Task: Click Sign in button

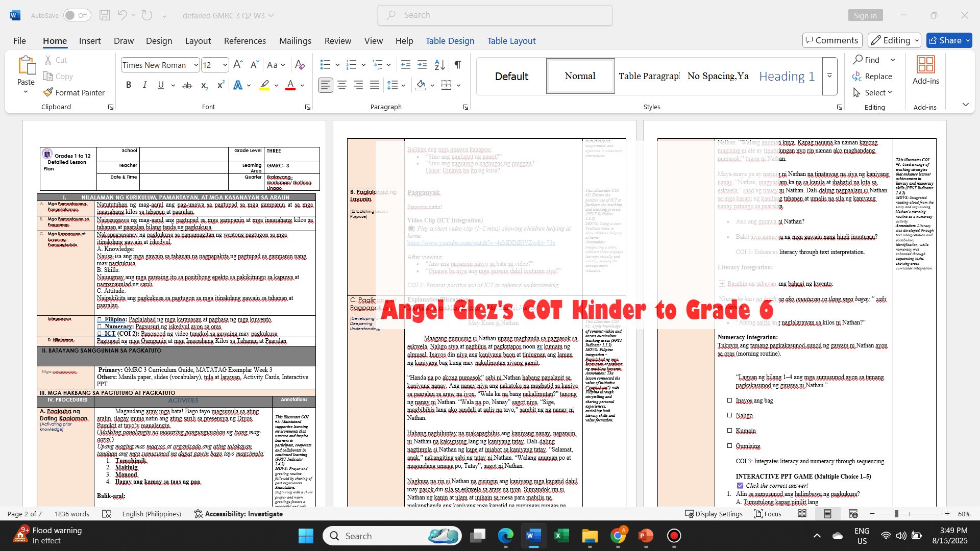Action: [x=865, y=15]
